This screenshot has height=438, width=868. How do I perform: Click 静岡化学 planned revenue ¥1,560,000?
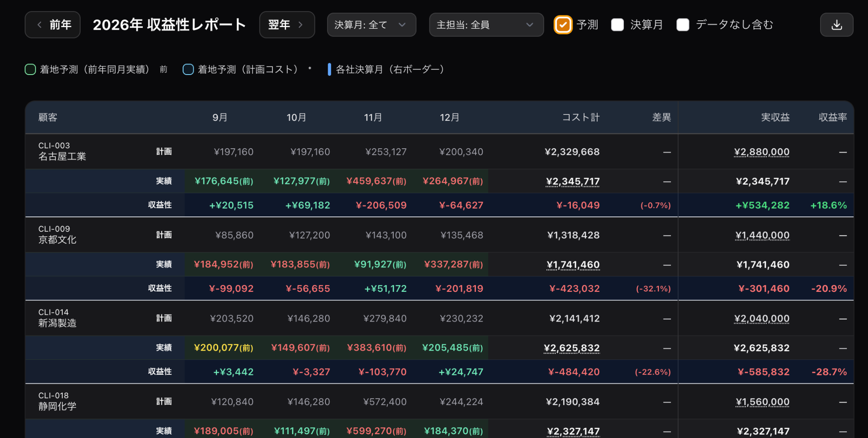[x=762, y=402]
